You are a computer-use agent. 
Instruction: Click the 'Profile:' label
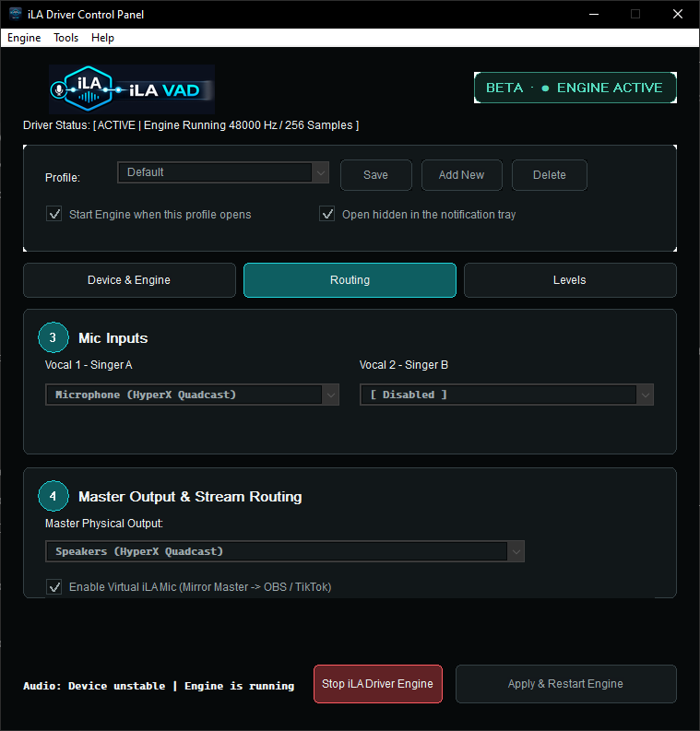(63, 178)
